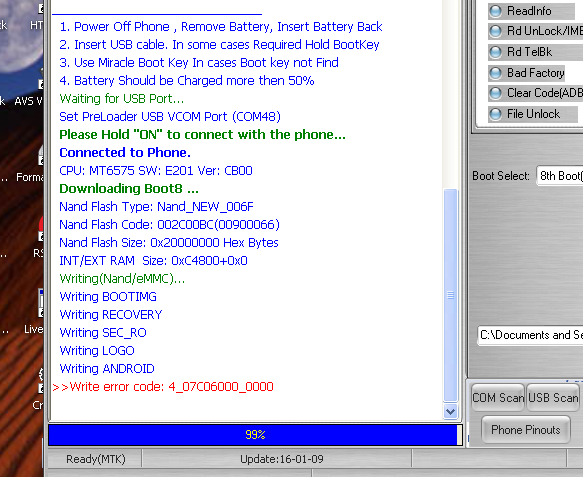583x477 pixels.
Task: Click the 'Writing(Nand/eMMC)...' log line
Action: click(122, 278)
